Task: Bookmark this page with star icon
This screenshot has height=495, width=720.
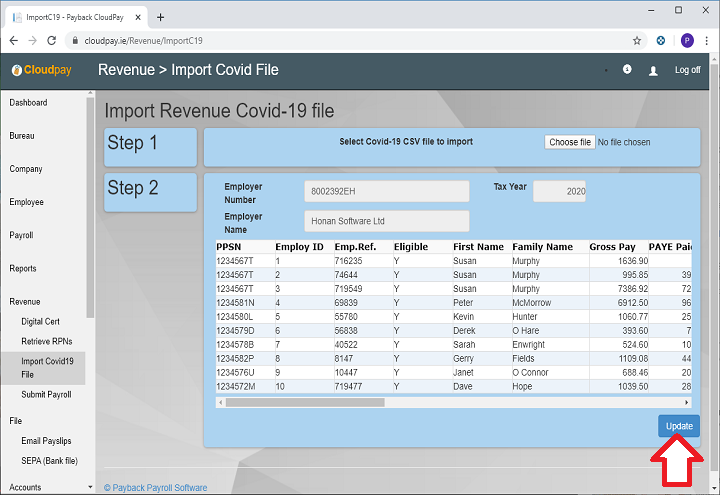Action: coord(637,41)
